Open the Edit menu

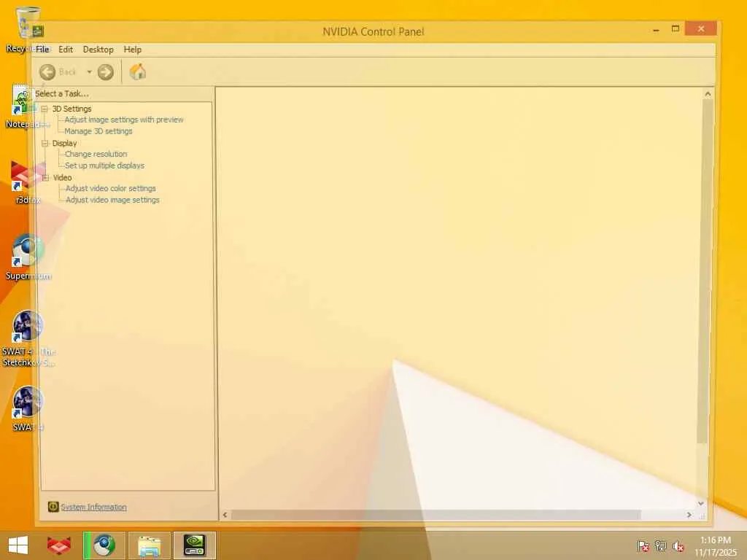[66, 49]
